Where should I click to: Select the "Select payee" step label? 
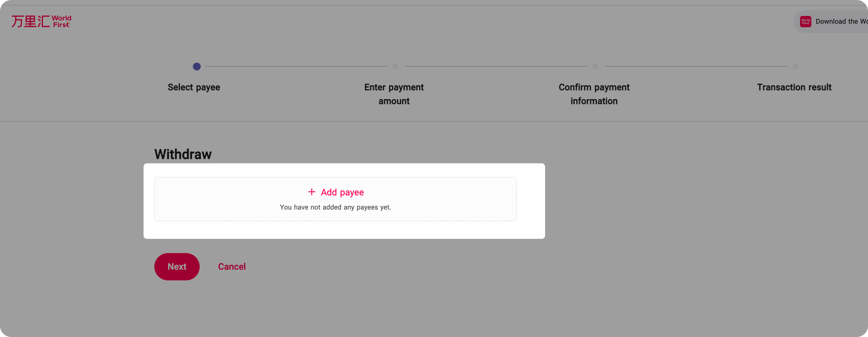click(194, 87)
